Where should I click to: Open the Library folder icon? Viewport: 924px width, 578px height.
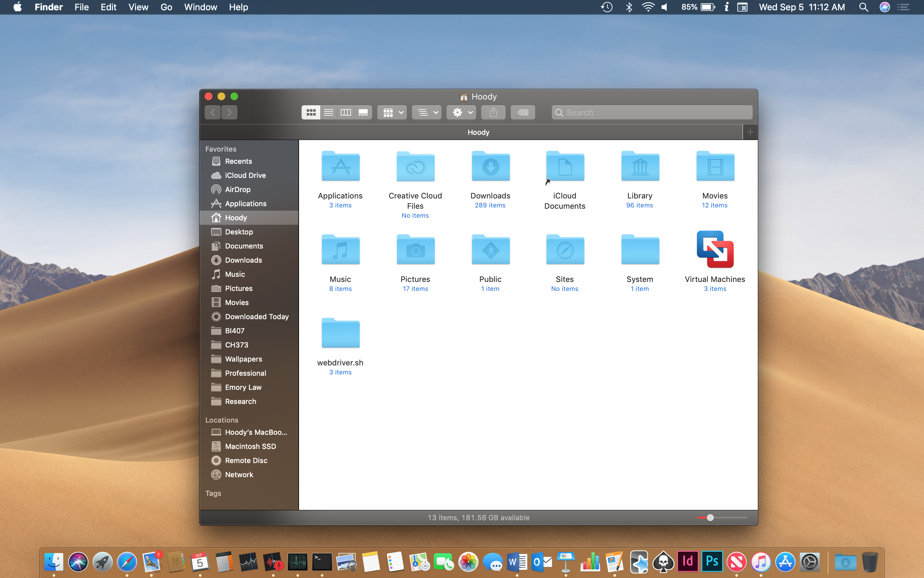(640, 166)
